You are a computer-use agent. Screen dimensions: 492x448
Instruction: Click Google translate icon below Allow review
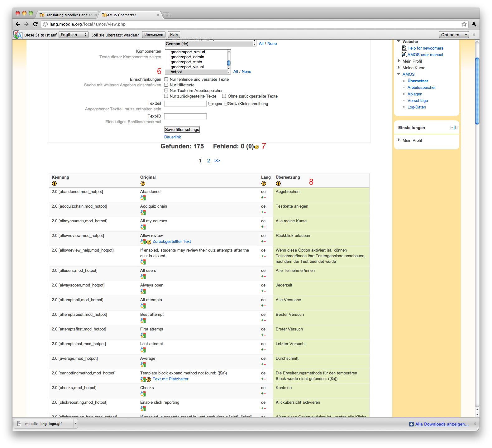point(143,242)
